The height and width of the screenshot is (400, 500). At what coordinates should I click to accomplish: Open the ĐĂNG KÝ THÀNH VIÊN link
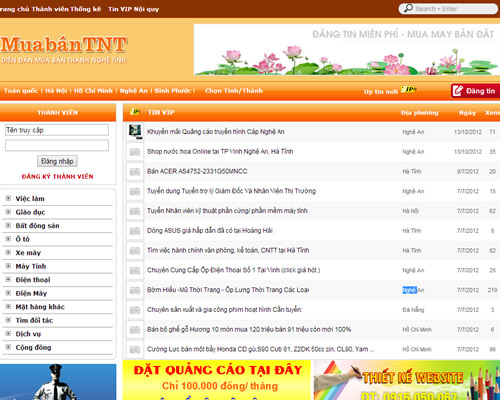click(x=57, y=177)
